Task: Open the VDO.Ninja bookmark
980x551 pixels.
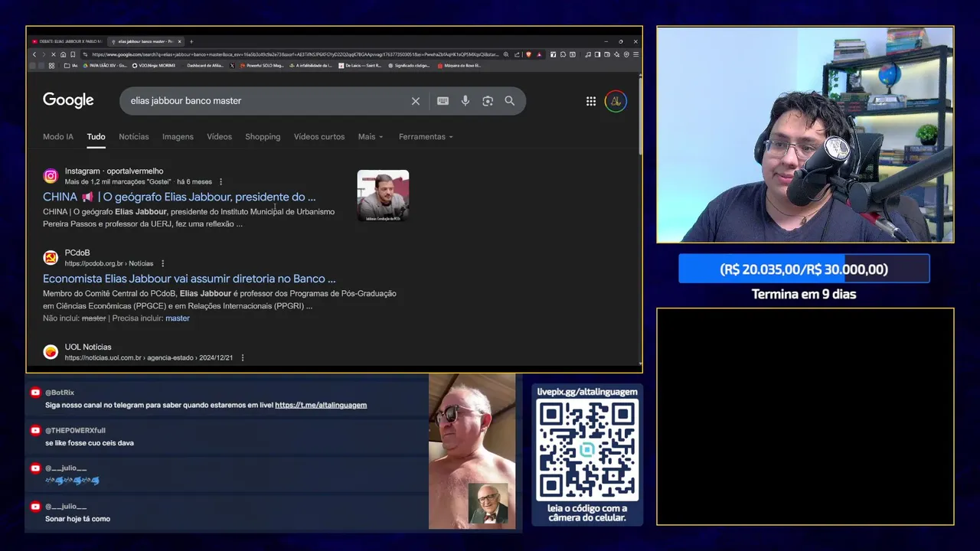Action: click(153, 66)
